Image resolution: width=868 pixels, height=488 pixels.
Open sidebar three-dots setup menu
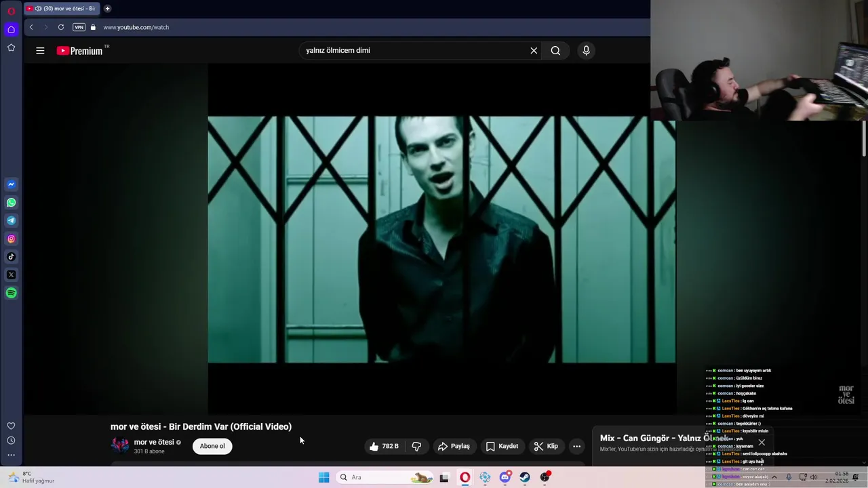pos(11,455)
